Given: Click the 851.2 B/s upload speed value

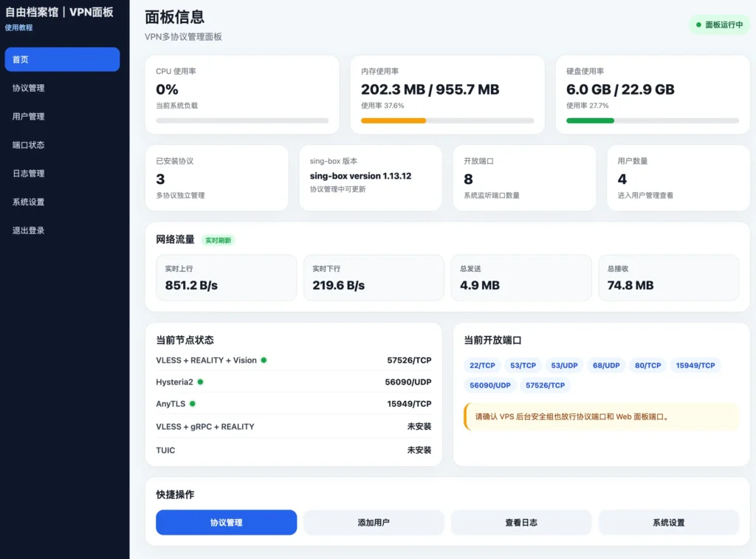Looking at the screenshot, I should (x=191, y=285).
